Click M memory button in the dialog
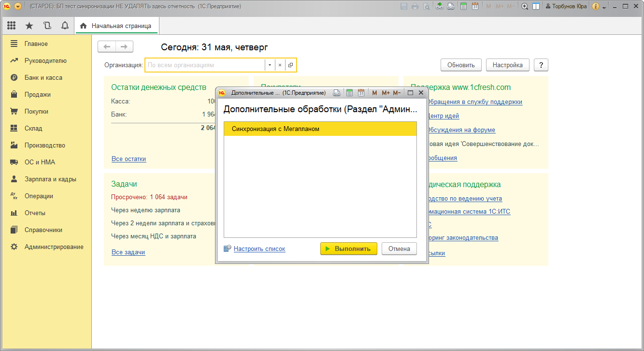The height and width of the screenshot is (351, 644). click(375, 93)
